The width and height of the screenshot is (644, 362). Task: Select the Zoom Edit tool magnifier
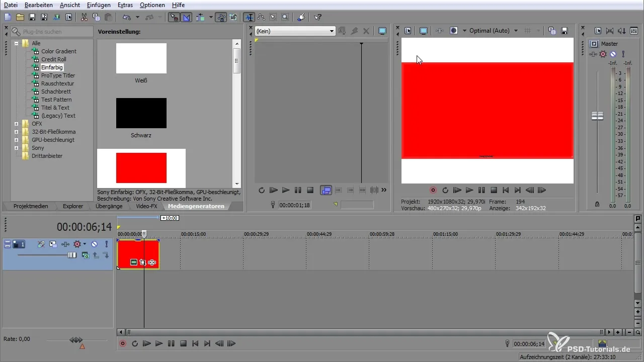point(285,17)
